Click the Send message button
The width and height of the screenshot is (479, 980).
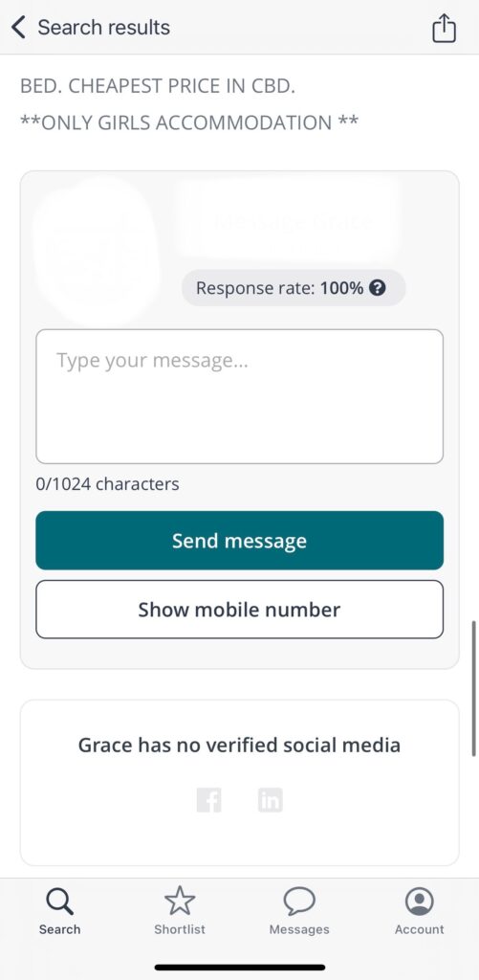point(239,540)
